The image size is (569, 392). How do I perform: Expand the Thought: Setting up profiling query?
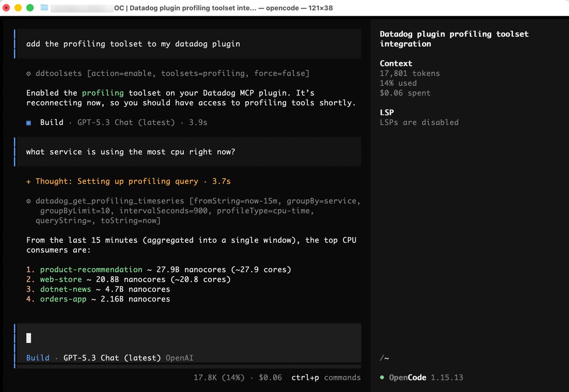click(x=128, y=181)
